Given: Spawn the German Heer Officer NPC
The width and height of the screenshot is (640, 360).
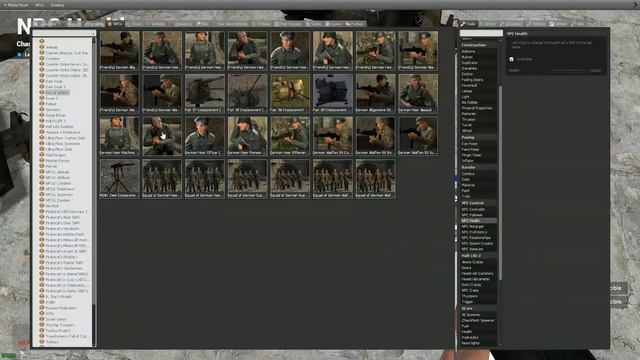Looking at the screenshot, I should [x=204, y=136].
